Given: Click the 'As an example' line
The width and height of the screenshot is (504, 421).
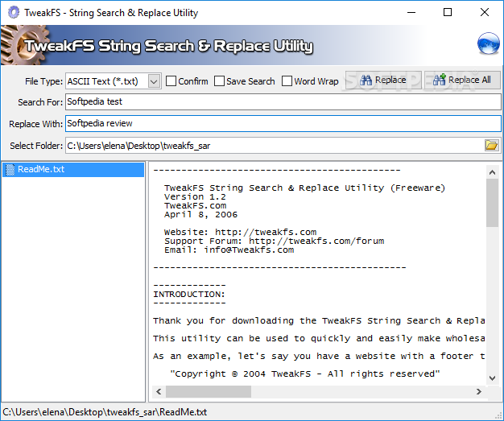Looking at the screenshot, I should coord(319,356).
